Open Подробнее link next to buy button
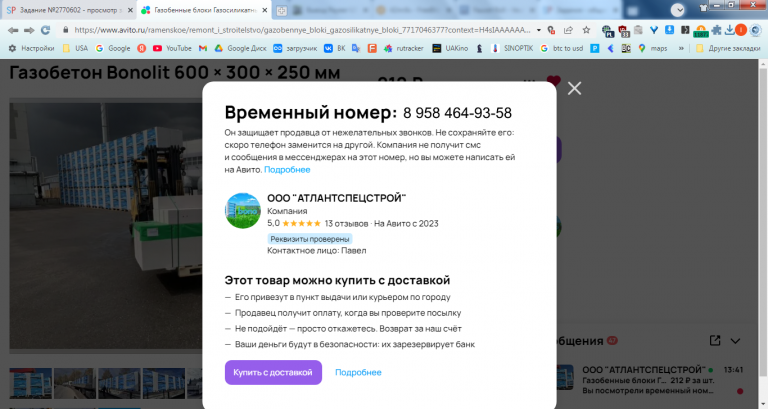This screenshot has width=768, height=409. [x=358, y=372]
